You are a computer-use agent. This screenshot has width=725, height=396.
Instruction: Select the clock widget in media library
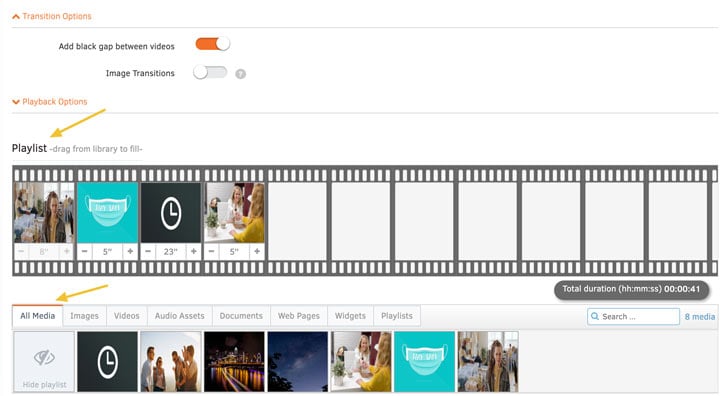(107, 361)
